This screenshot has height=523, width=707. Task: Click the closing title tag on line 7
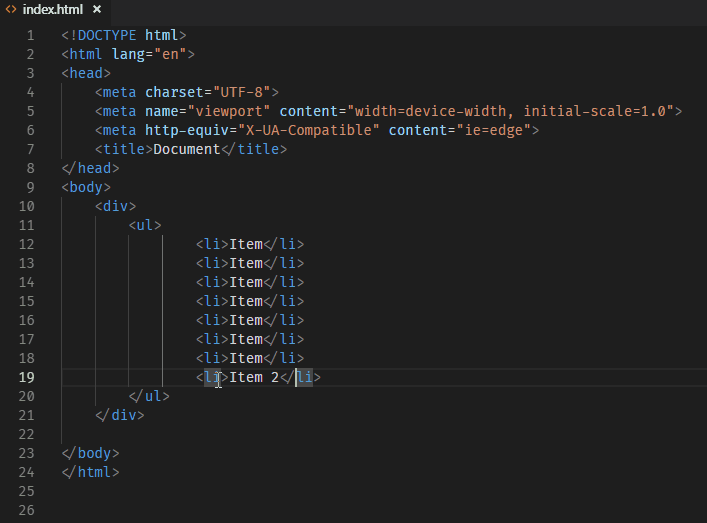(254, 149)
